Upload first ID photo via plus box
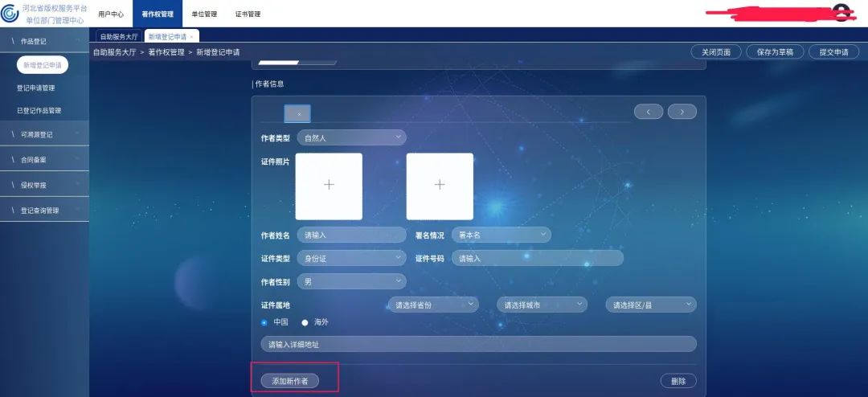The width and height of the screenshot is (868, 397). [x=329, y=186]
